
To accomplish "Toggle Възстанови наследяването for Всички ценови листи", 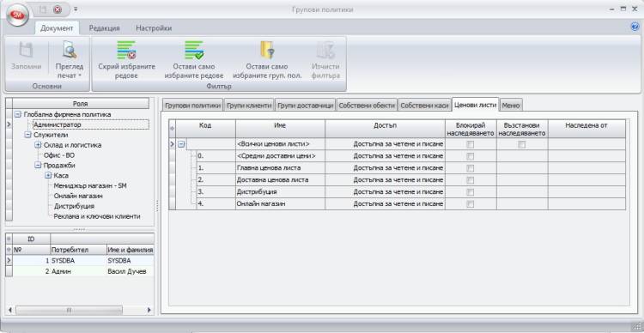I will click(521, 144).
